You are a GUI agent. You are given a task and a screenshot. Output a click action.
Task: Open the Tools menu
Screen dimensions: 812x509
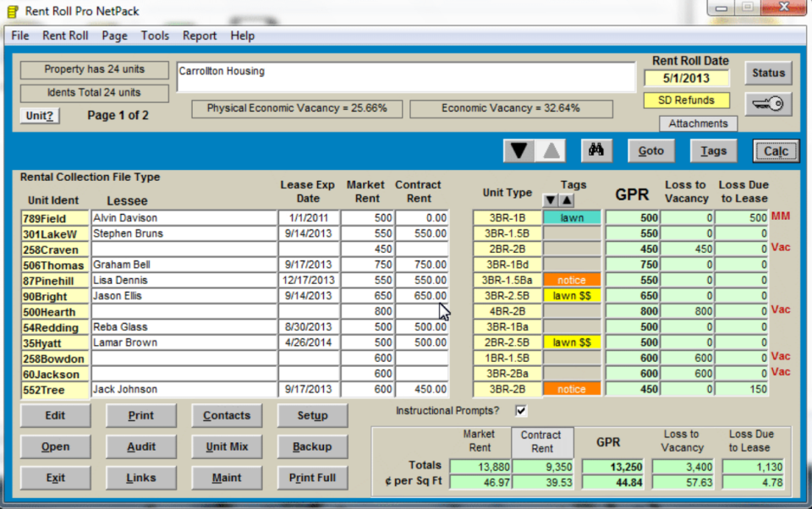[x=155, y=36]
